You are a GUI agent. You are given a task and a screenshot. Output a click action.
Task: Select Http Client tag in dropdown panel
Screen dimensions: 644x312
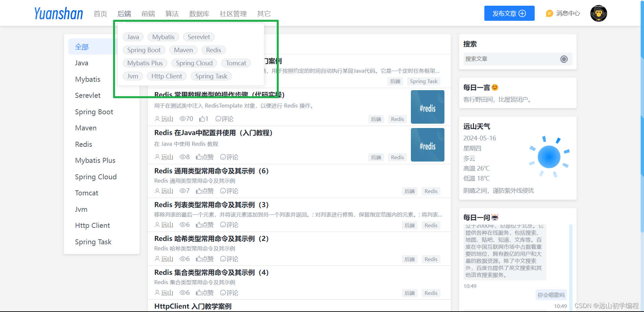(167, 76)
